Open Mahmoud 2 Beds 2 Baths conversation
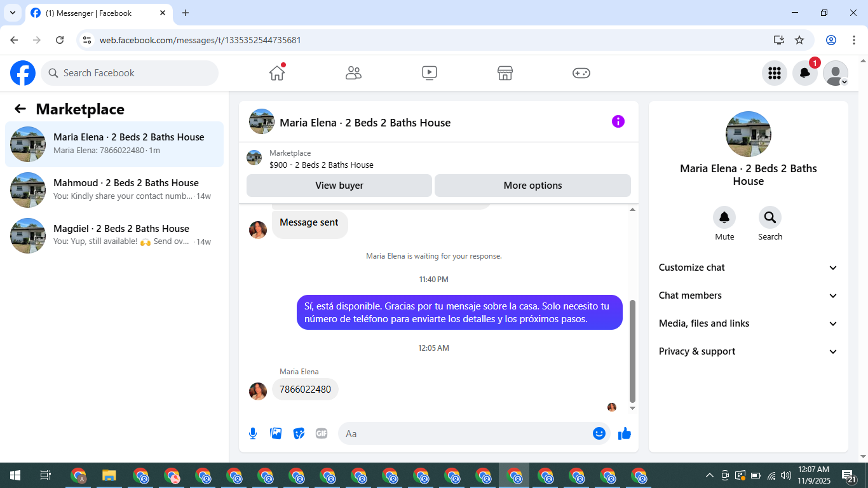Screen dimensions: 868x488 click(x=114, y=190)
